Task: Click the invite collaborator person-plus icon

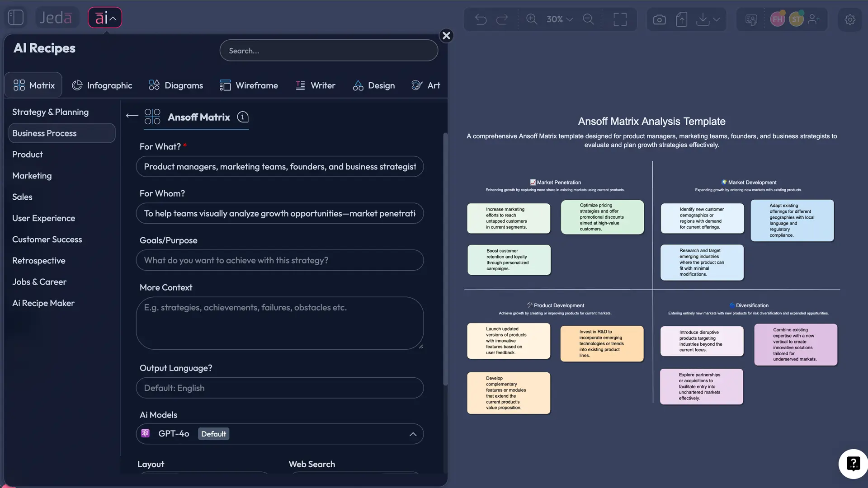Action: pos(815,19)
